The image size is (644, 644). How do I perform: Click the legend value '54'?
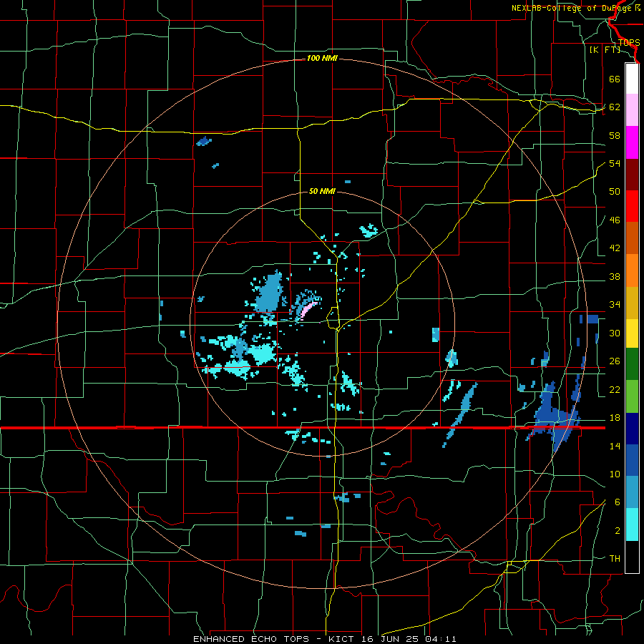tap(615, 163)
